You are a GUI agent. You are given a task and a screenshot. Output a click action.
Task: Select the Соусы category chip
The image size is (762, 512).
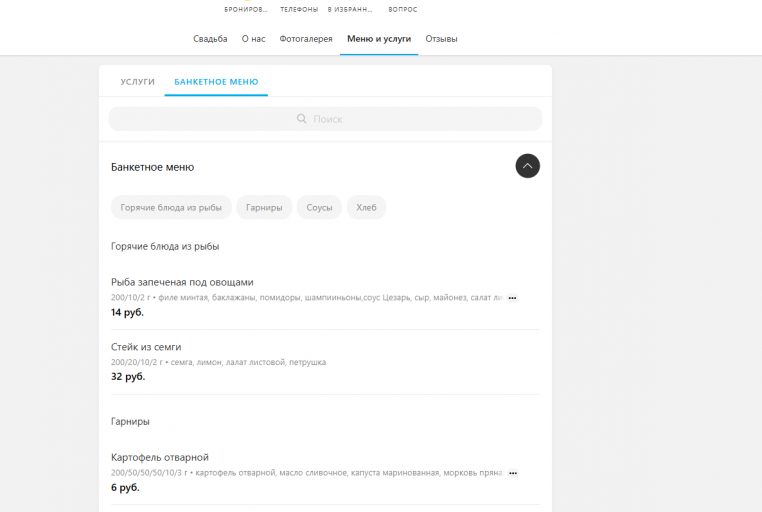(319, 207)
